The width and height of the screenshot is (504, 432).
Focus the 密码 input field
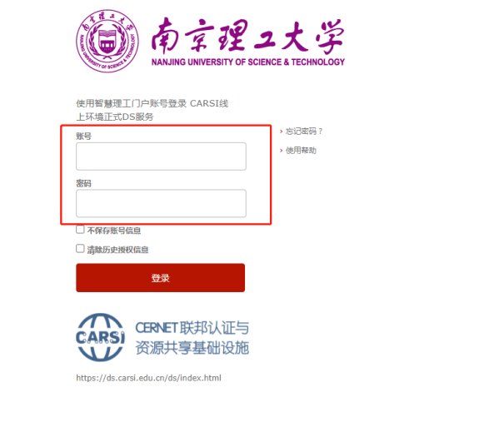(x=161, y=203)
